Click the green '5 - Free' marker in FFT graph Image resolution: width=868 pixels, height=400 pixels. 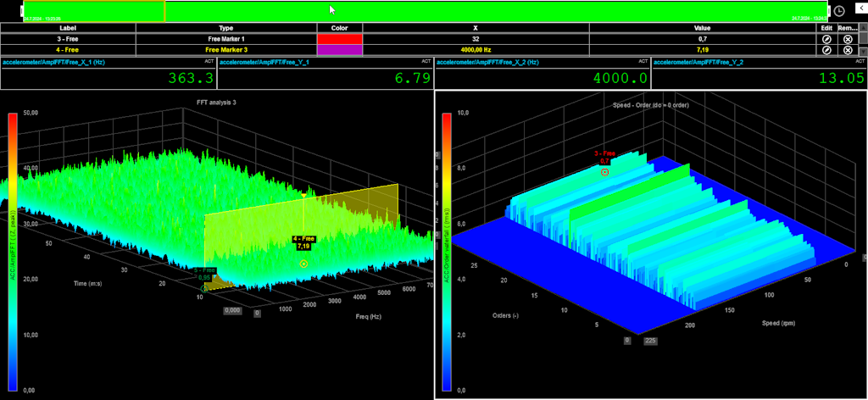pos(205,288)
